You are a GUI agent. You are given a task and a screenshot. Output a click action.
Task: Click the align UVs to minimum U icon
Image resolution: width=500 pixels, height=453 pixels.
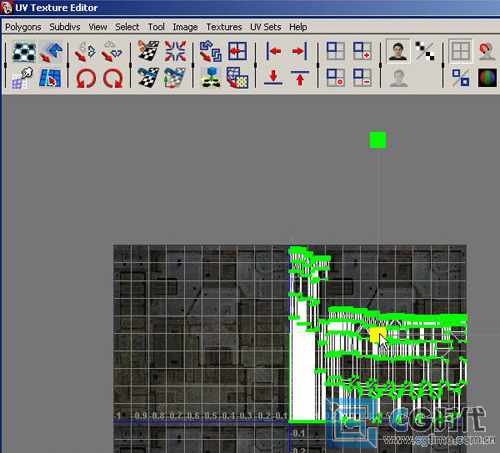pyautogui.click(x=273, y=51)
